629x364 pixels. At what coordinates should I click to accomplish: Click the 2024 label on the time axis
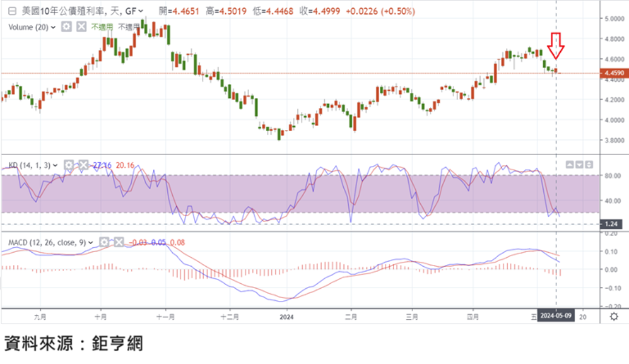pos(286,317)
